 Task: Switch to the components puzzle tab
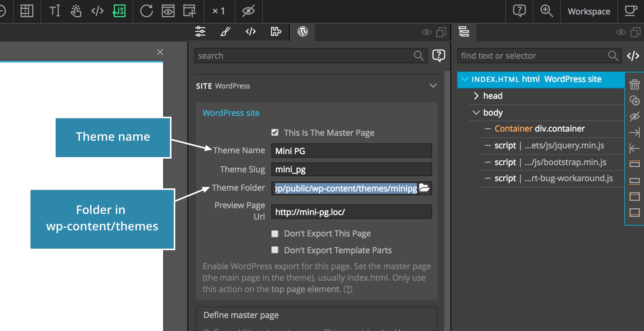(x=276, y=32)
